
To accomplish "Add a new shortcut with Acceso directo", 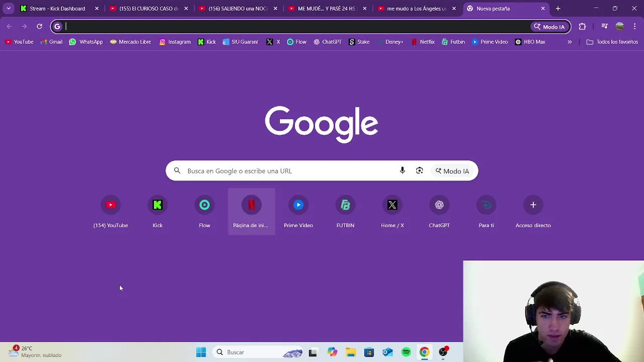I will pos(533,212).
